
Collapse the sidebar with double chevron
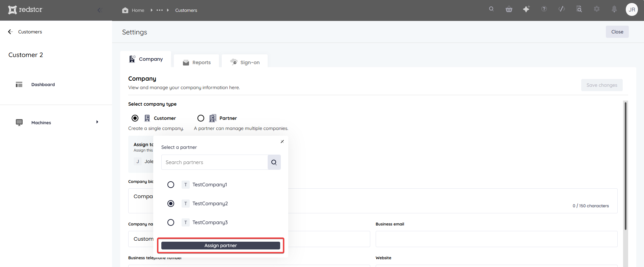click(x=100, y=10)
